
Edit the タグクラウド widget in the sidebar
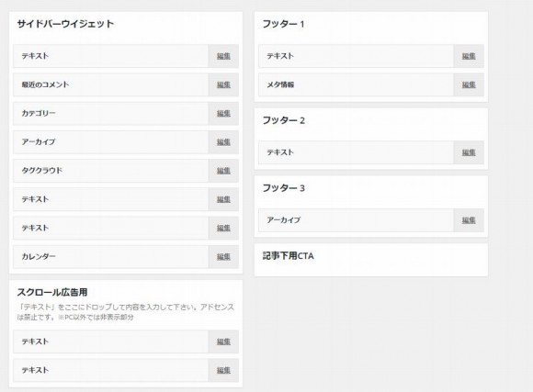pos(223,171)
